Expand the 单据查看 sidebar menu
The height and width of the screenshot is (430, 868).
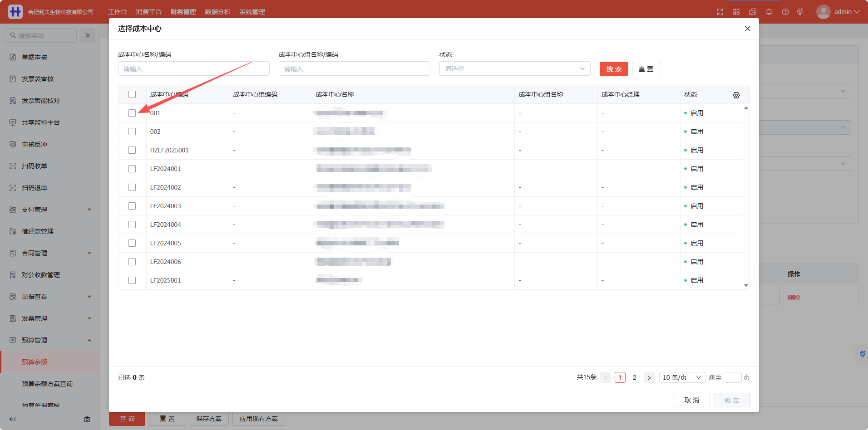coord(50,297)
